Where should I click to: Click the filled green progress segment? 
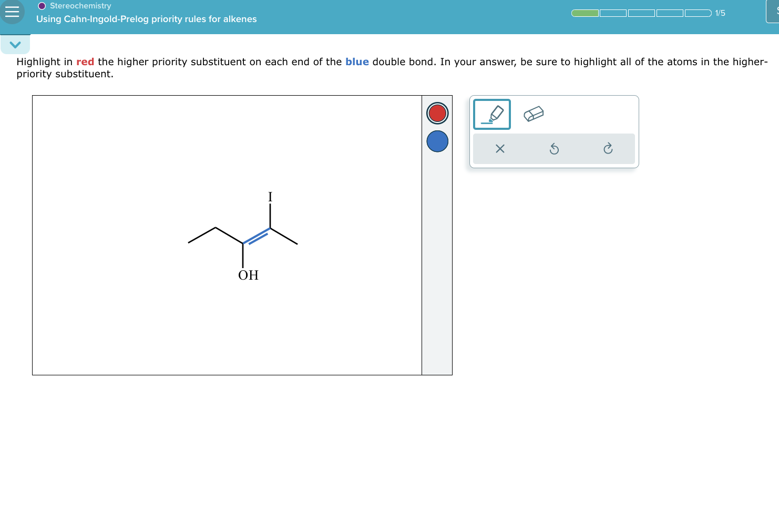[585, 13]
